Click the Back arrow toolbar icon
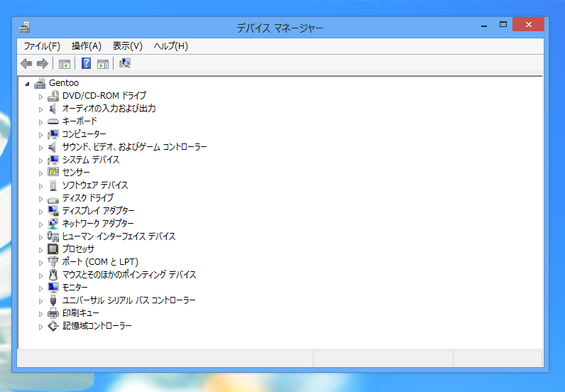Screen dimensions: 565x392 pyautogui.click(x=26, y=63)
